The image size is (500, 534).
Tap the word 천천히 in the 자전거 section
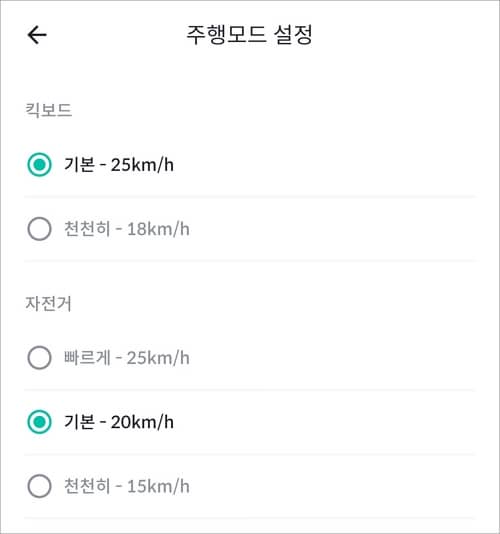(87, 486)
